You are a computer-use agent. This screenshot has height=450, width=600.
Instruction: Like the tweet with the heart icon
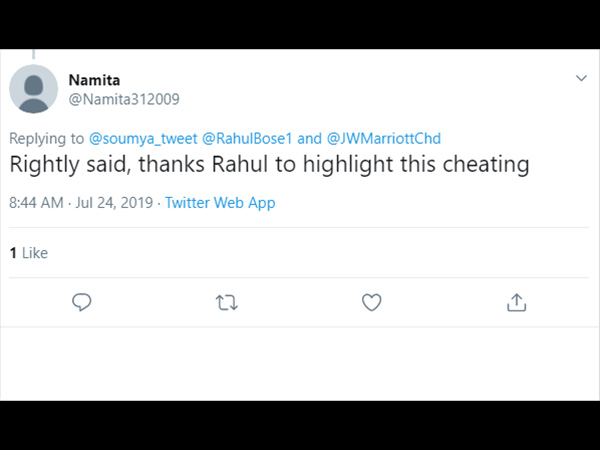tap(372, 302)
